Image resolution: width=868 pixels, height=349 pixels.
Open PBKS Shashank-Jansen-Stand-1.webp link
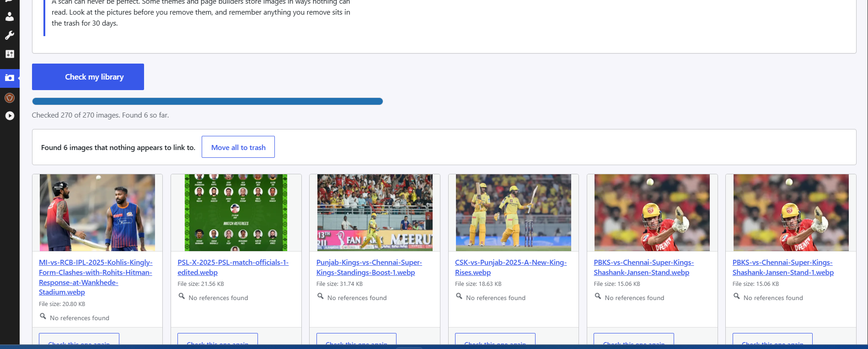783,267
